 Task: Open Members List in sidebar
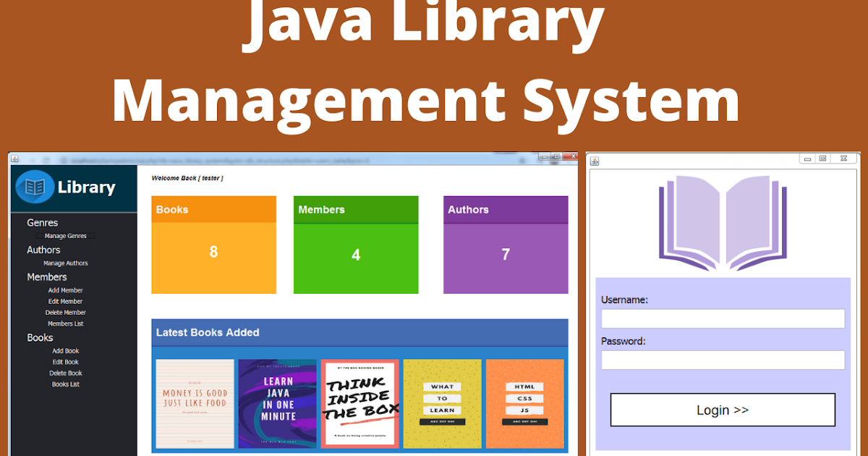point(66,324)
